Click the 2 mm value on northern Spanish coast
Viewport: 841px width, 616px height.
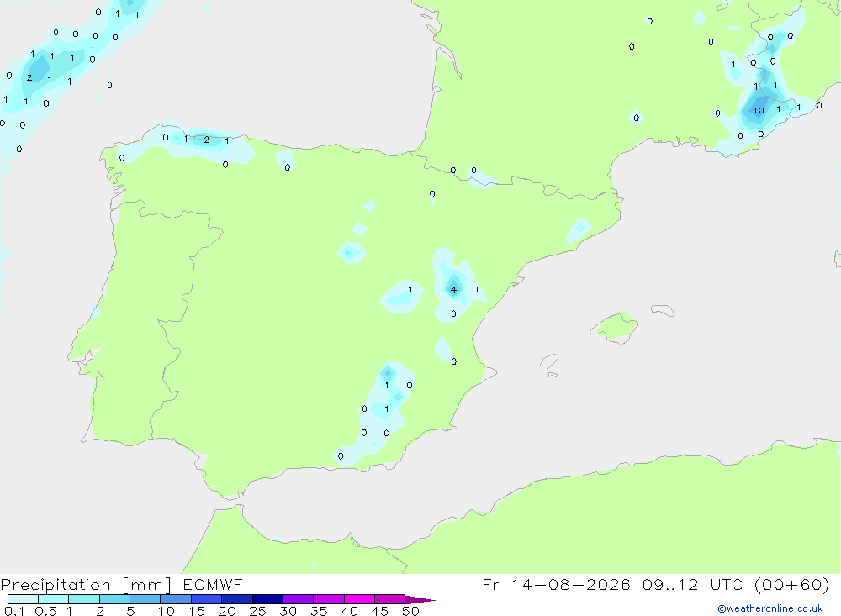pyautogui.click(x=207, y=140)
